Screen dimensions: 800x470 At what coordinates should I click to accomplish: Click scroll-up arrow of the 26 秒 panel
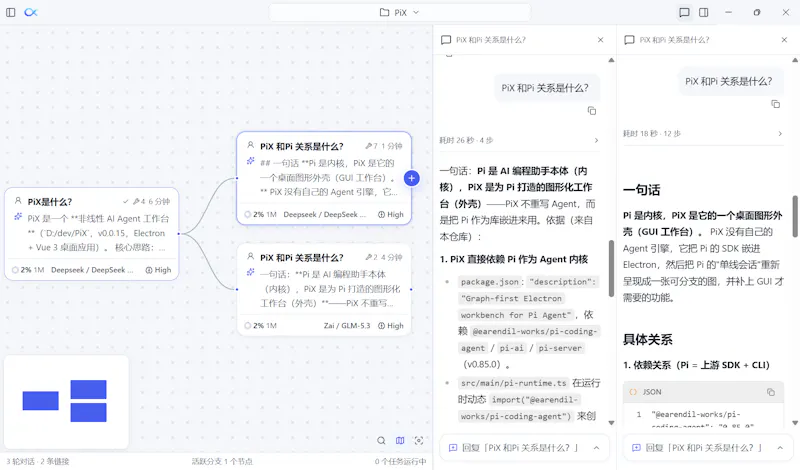[x=611, y=60]
